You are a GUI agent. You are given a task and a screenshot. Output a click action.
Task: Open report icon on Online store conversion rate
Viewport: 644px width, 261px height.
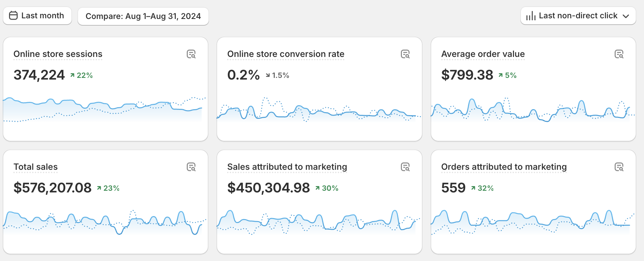pyautogui.click(x=405, y=54)
